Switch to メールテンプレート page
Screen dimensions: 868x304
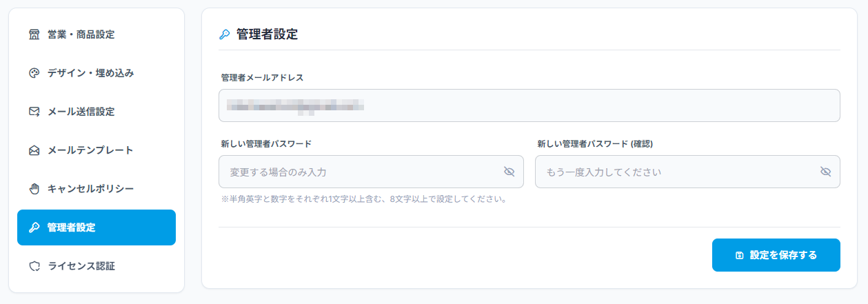(97, 150)
